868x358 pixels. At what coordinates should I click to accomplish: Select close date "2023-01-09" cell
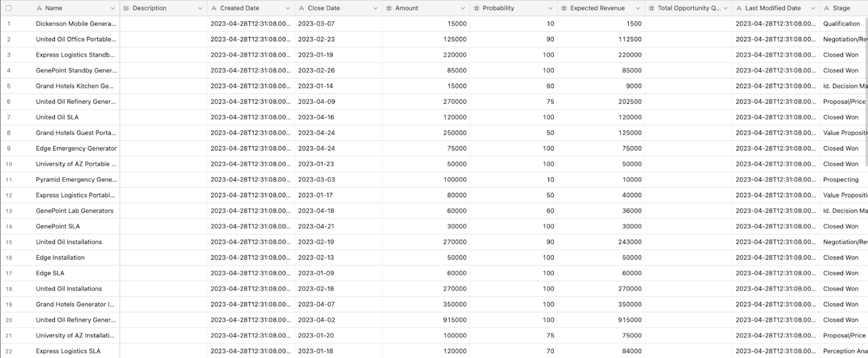tap(339, 273)
